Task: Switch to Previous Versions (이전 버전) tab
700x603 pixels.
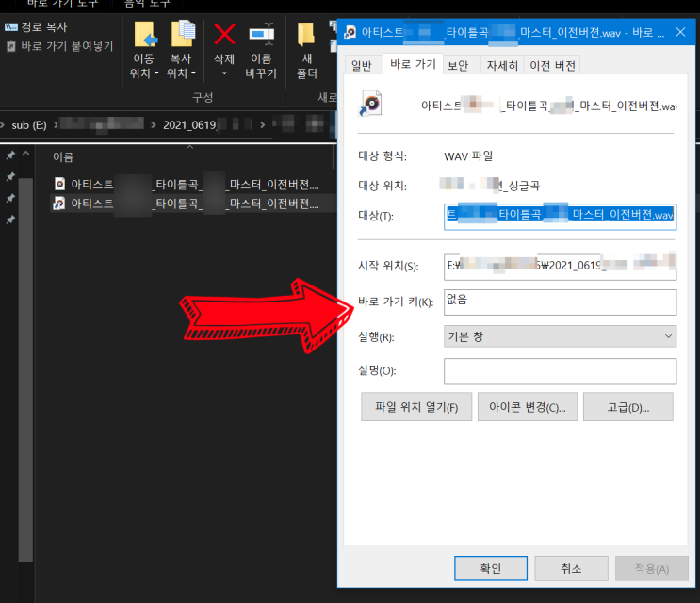Action: [x=552, y=66]
